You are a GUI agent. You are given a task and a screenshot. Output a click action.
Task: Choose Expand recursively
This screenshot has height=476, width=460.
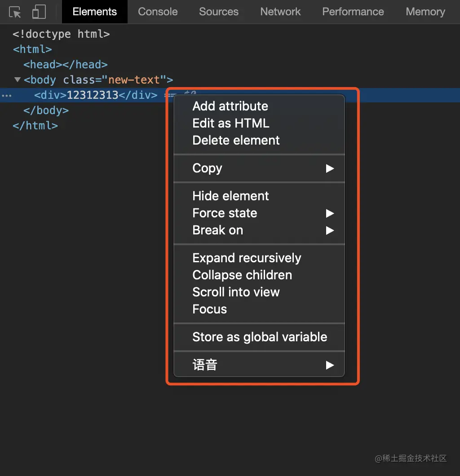pos(247,258)
